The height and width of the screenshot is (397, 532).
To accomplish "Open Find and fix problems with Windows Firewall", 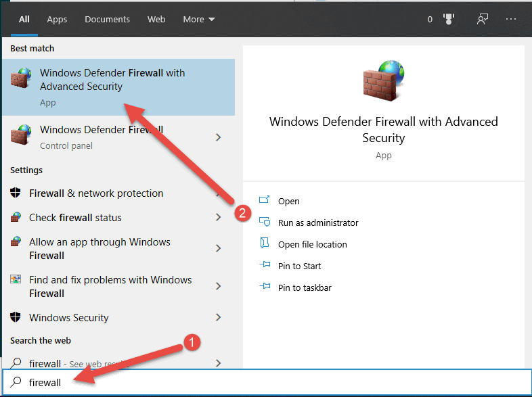I will click(x=118, y=287).
